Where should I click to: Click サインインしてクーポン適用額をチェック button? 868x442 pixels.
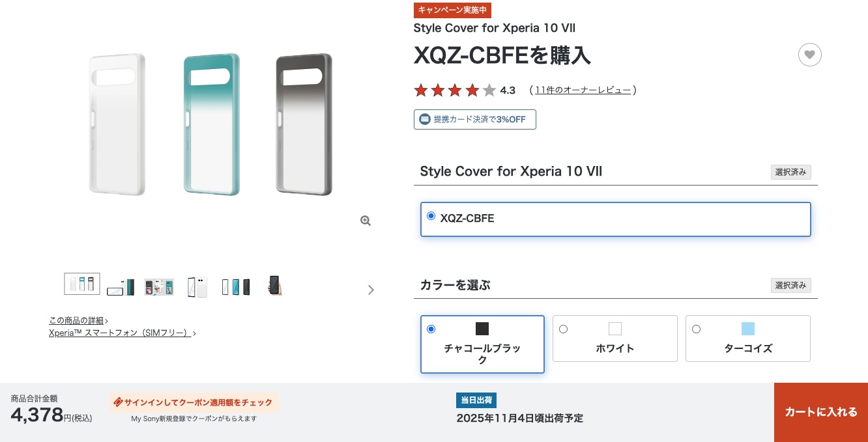pyautogui.click(x=194, y=402)
